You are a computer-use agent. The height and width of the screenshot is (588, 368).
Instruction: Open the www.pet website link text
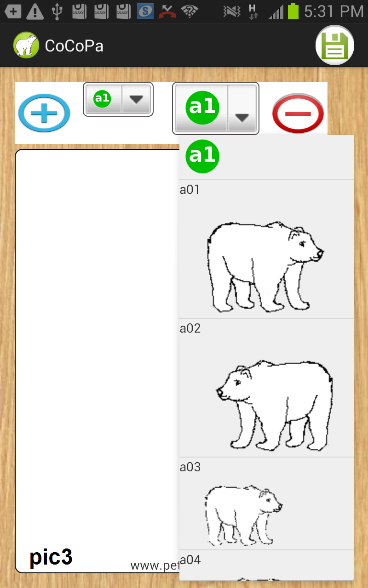(x=155, y=565)
